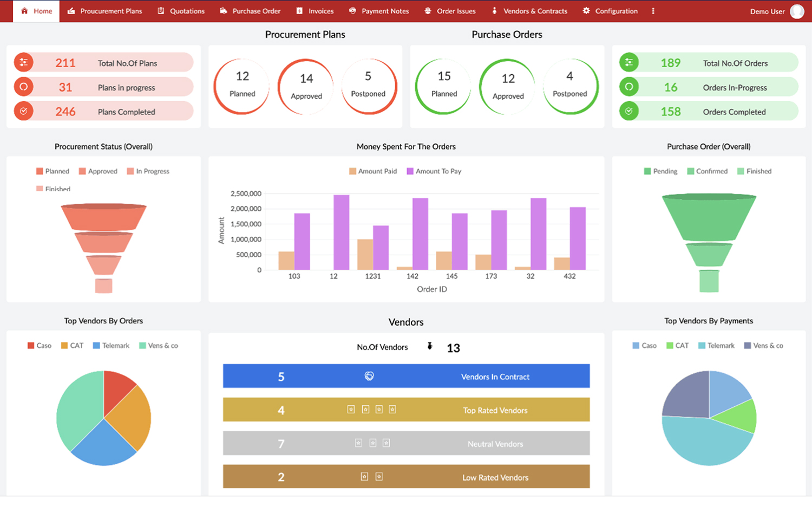The width and height of the screenshot is (812, 519).
Task: Click the Low Rated Vendors bar button
Action: (406, 477)
